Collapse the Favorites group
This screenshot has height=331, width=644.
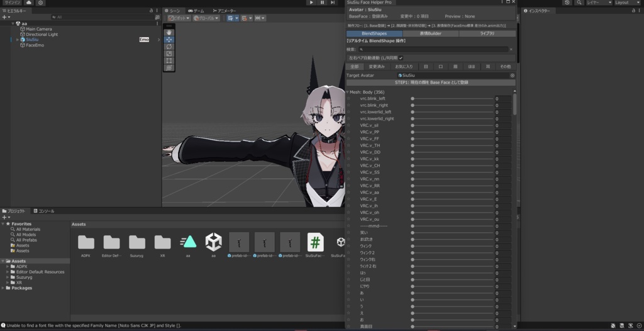3,223
